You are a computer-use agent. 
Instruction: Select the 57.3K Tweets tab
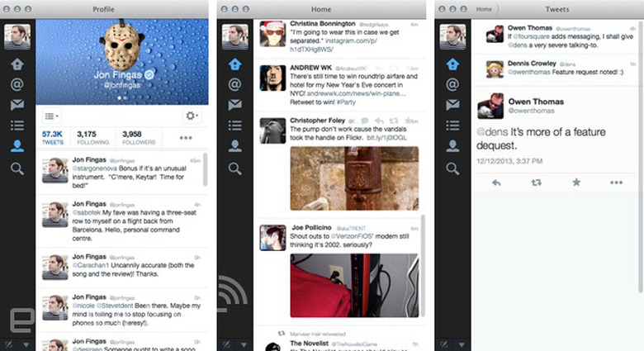(x=53, y=137)
